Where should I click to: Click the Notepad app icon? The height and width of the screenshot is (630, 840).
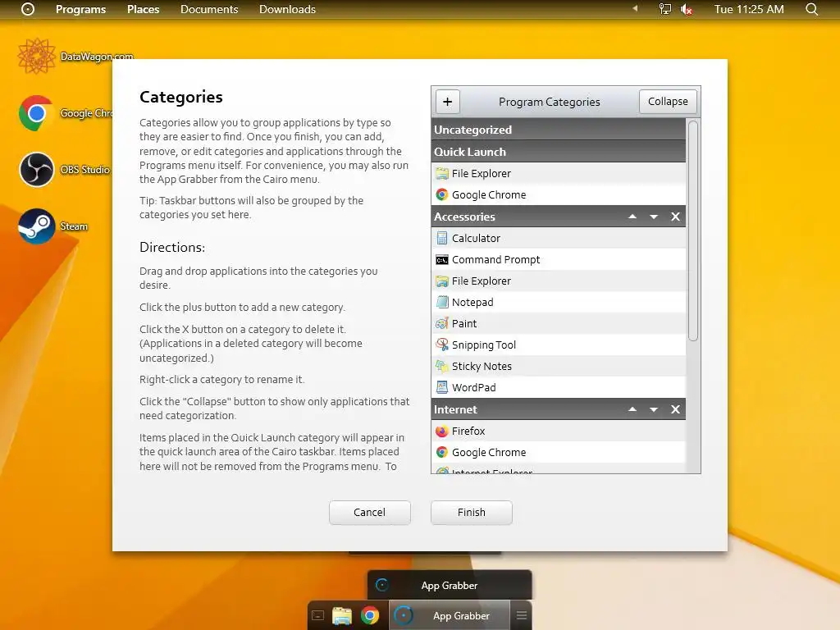pyautogui.click(x=442, y=302)
